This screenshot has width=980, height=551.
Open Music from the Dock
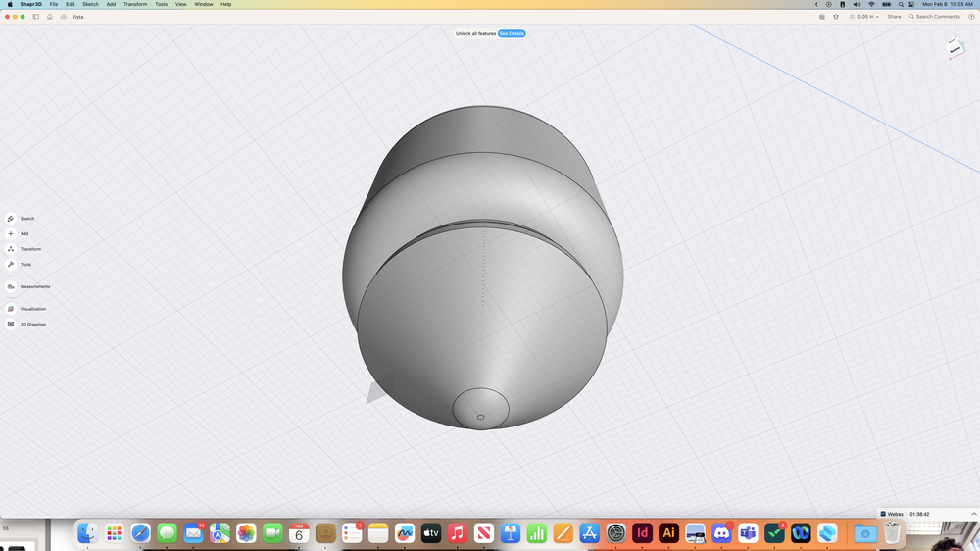[x=458, y=533]
